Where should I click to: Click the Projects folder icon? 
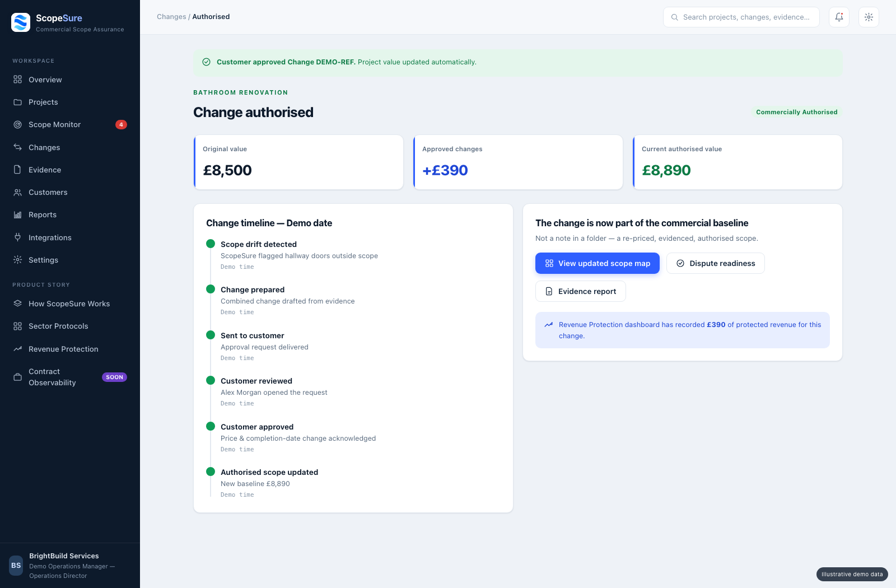(x=18, y=102)
